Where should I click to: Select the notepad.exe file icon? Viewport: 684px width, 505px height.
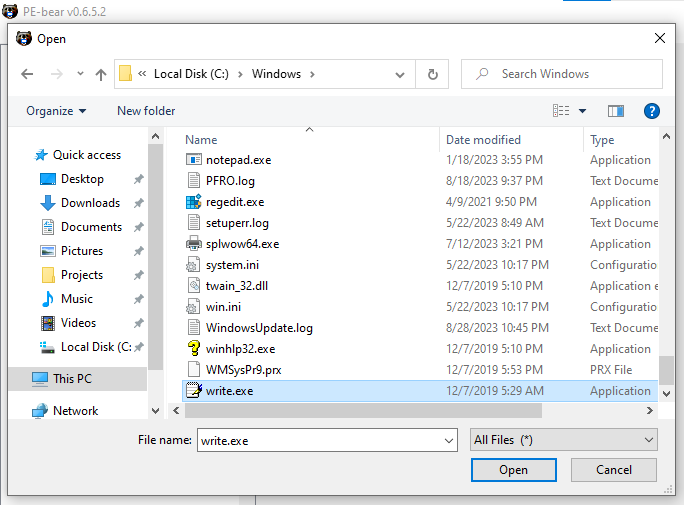[x=194, y=160]
